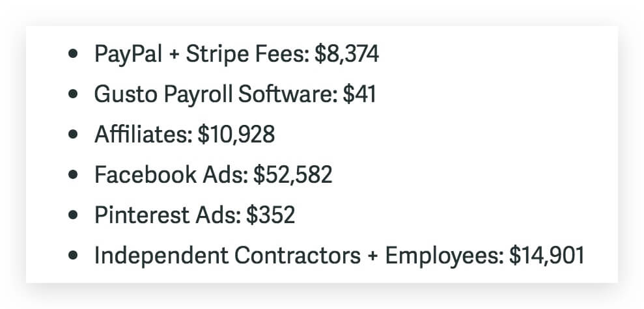
Task: Click the bullet beside PayPal + Stripe Fees
Action: 73,55
